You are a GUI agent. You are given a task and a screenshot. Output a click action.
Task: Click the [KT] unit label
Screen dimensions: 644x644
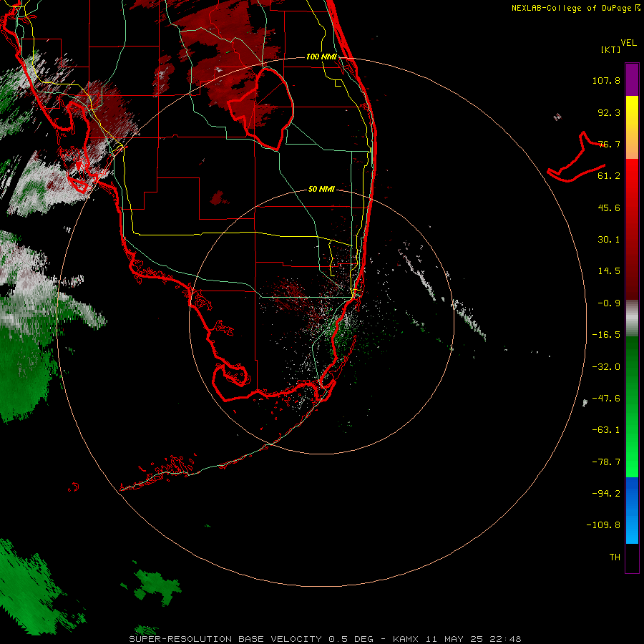click(610, 49)
